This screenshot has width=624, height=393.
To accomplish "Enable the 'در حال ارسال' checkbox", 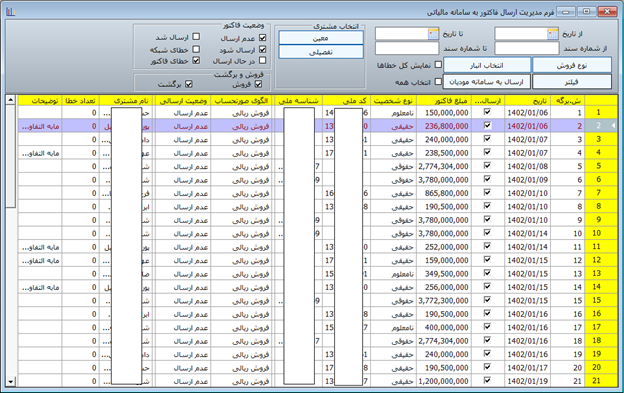I will click(262, 60).
